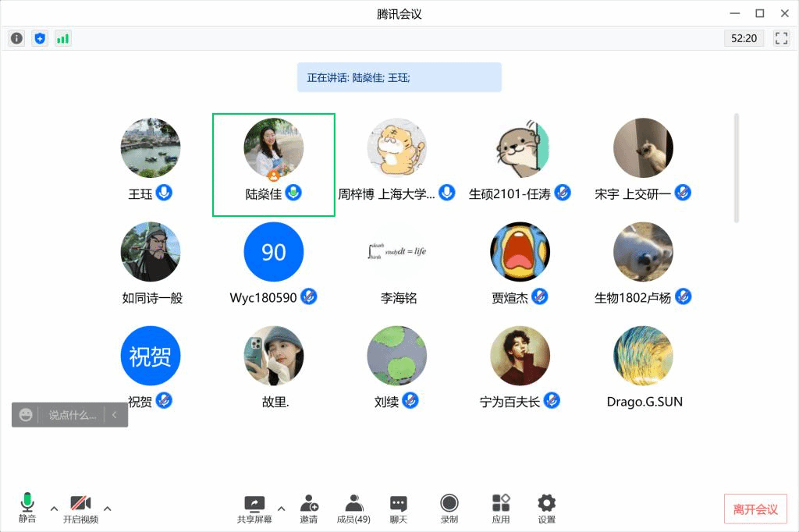Start Recording (录制) the meeting

click(x=449, y=508)
